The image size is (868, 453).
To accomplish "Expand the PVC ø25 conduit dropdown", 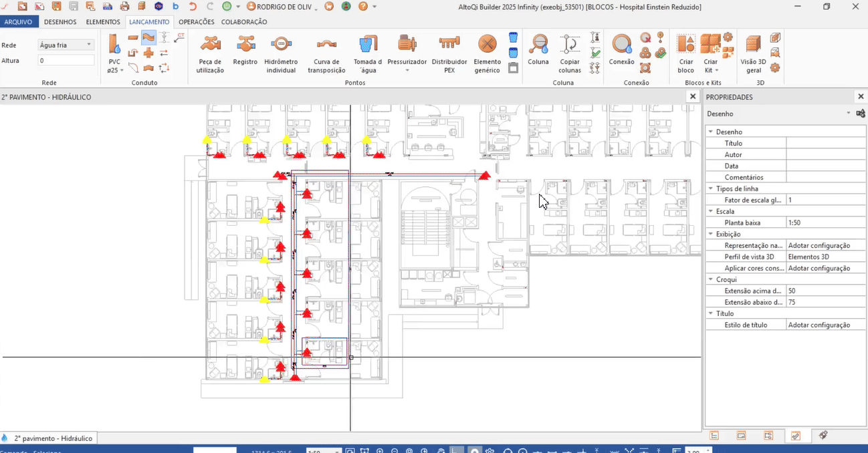I will pos(114,70).
